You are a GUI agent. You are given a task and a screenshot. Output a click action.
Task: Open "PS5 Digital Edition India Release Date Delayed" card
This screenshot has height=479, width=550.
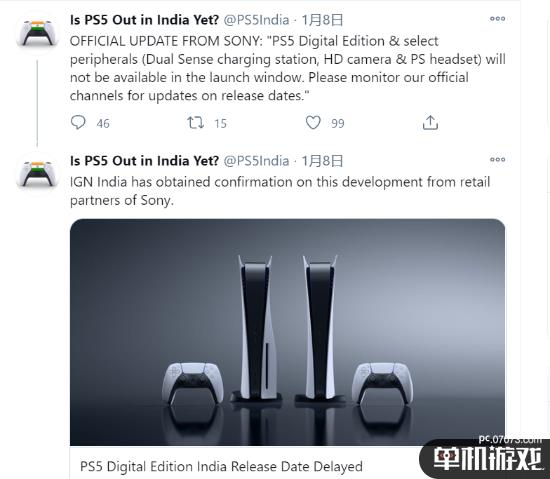[x=221, y=466]
